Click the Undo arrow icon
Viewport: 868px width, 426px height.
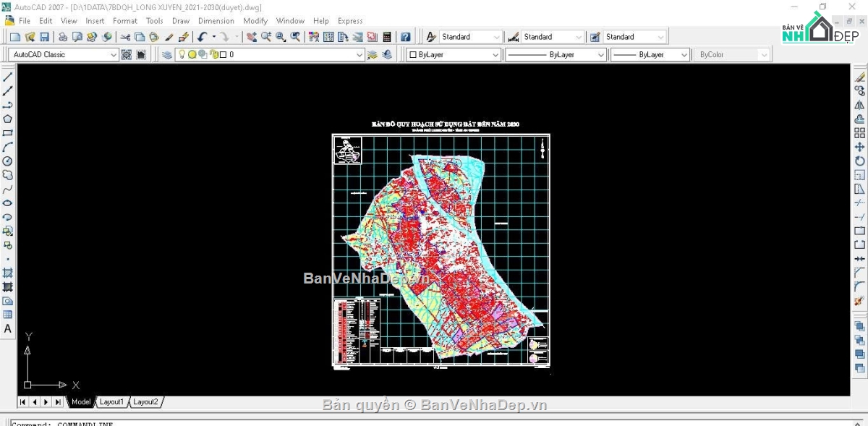tap(203, 37)
